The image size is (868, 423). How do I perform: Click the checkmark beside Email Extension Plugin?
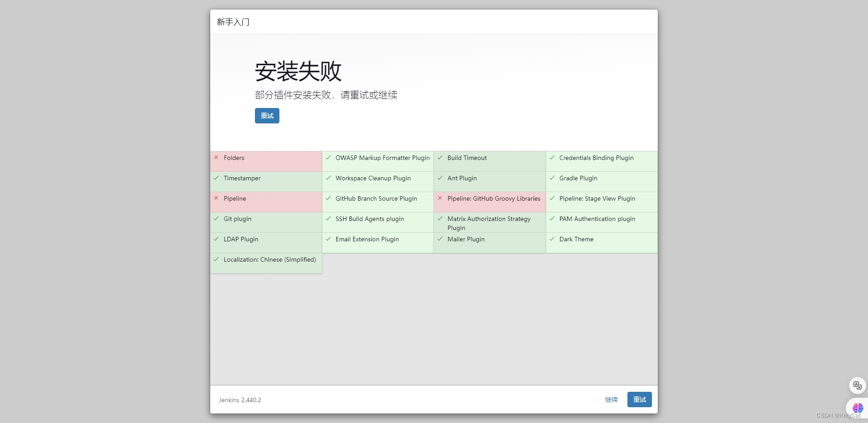point(328,239)
